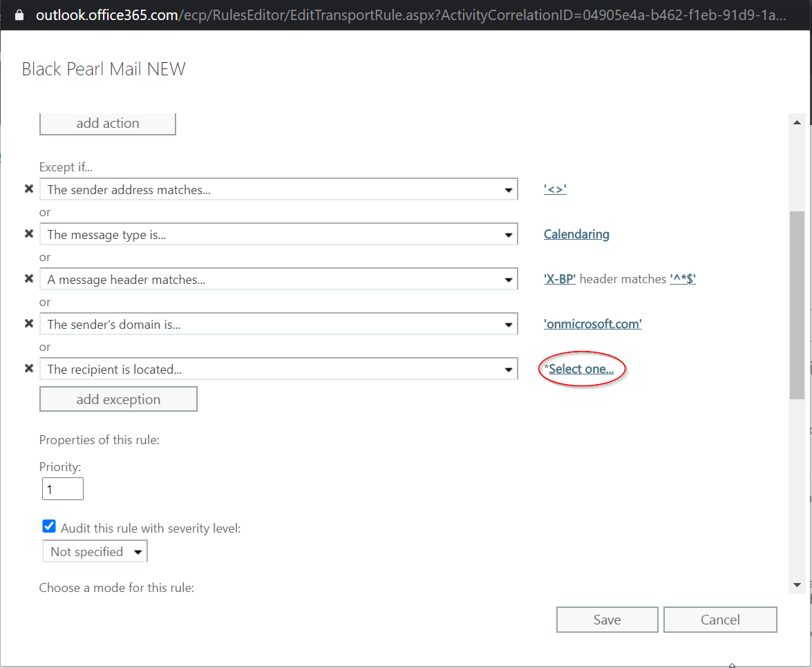Edit the 'onmicrosoft.com' domain link
This screenshot has height=668, width=812.
[592, 324]
